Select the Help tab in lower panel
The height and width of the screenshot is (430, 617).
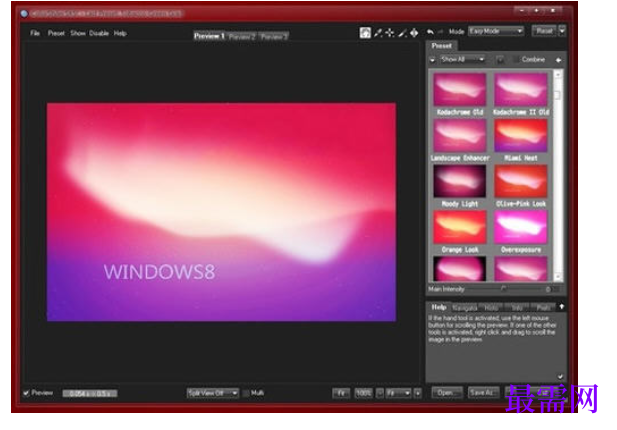pos(438,307)
